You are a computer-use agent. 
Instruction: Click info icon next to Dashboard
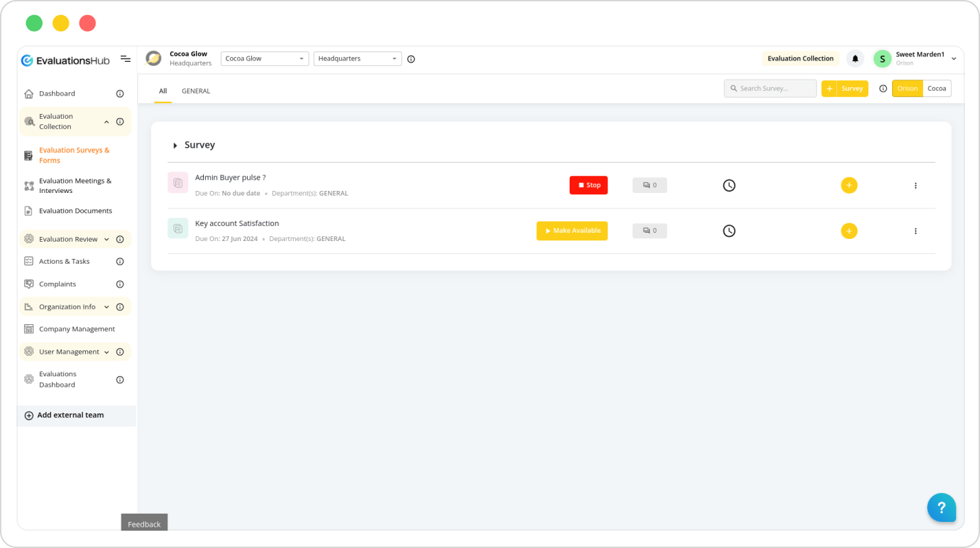(120, 93)
